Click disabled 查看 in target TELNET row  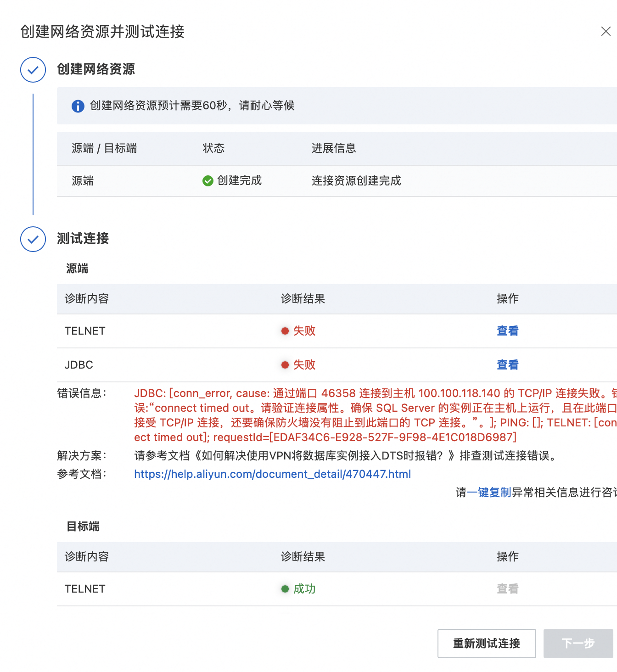click(x=508, y=589)
